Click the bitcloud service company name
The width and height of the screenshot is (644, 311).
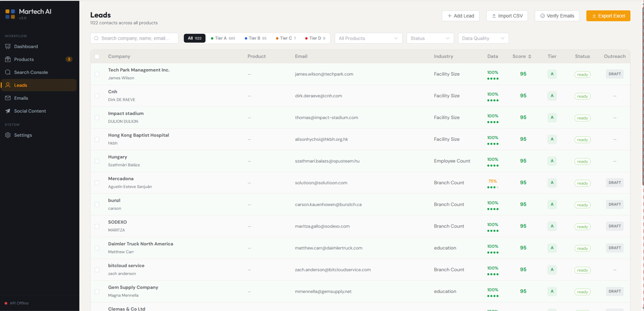coord(126,266)
